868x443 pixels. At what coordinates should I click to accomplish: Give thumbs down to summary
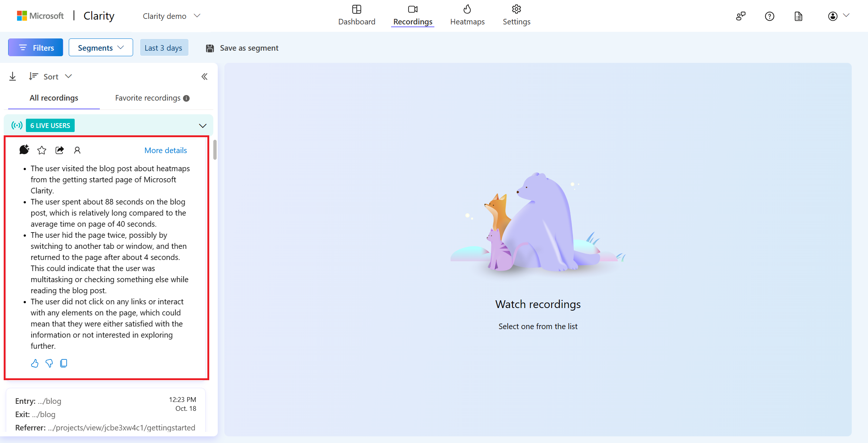click(x=49, y=363)
